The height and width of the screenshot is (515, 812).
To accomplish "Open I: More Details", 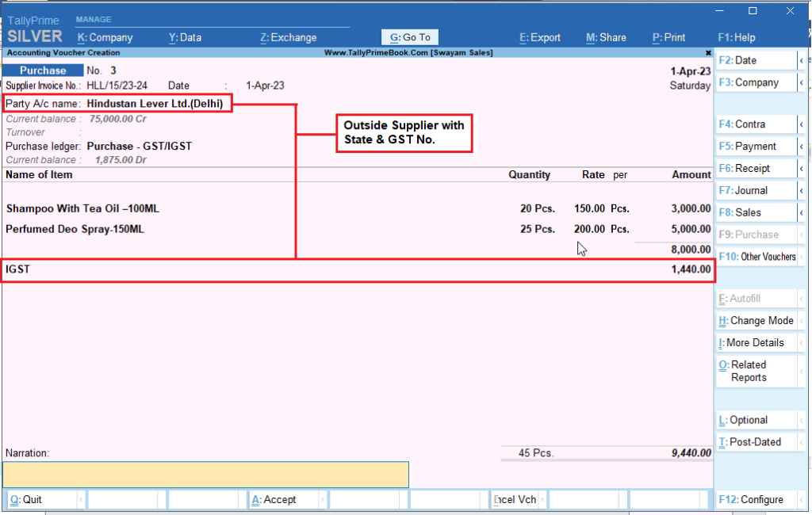I will (x=756, y=342).
